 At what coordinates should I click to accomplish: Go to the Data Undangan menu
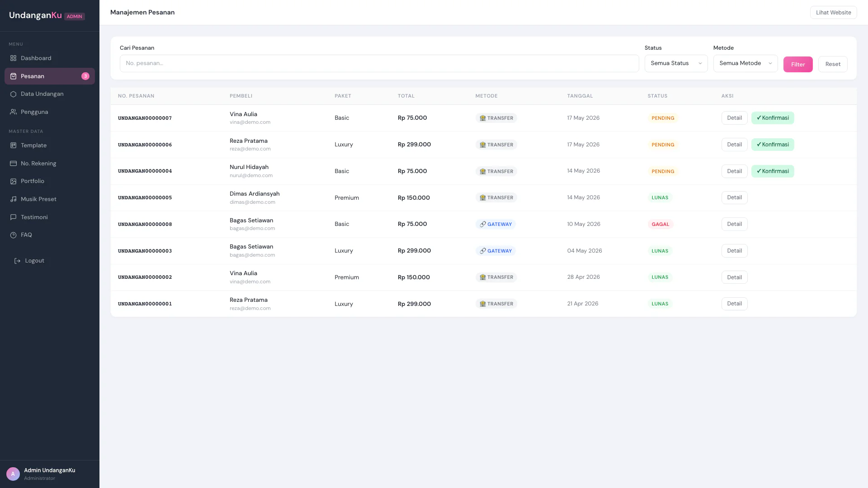pos(50,94)
